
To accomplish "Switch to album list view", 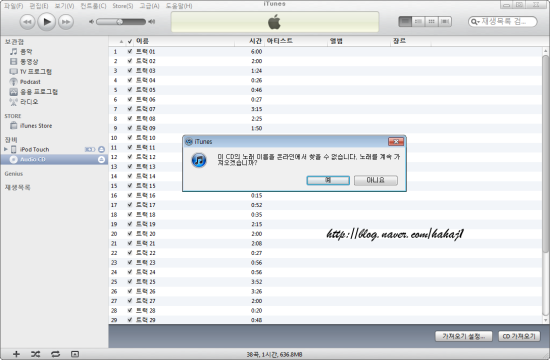I will (418, 22).
